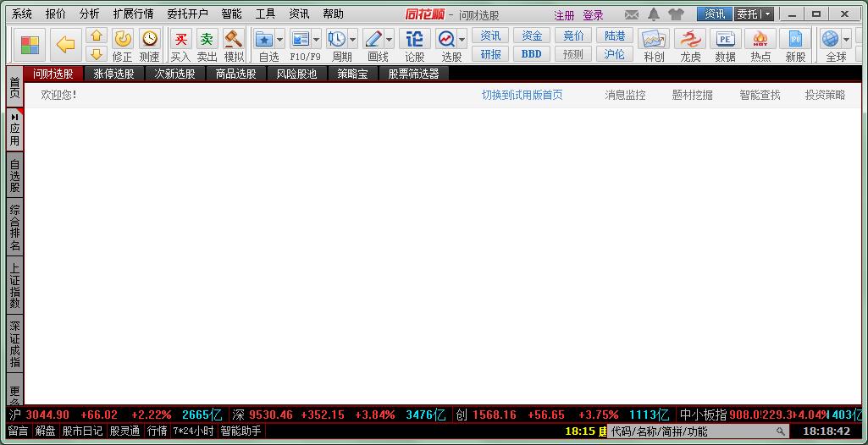Click the 买入 (buy) toolbar icon
The width and height of the screenshot is (868, 445).
pyautogui.click(x=180, y=44)
